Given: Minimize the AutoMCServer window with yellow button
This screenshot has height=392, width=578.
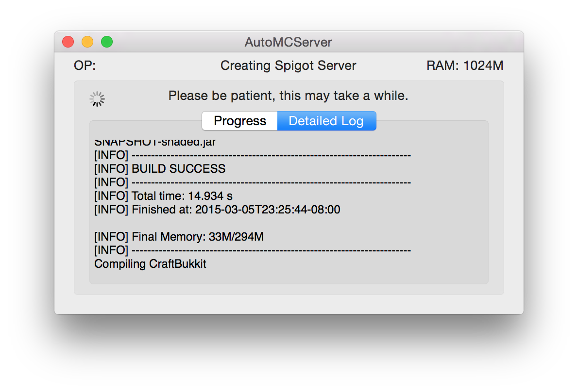Looking at the screenshot, I should [87, 42].
